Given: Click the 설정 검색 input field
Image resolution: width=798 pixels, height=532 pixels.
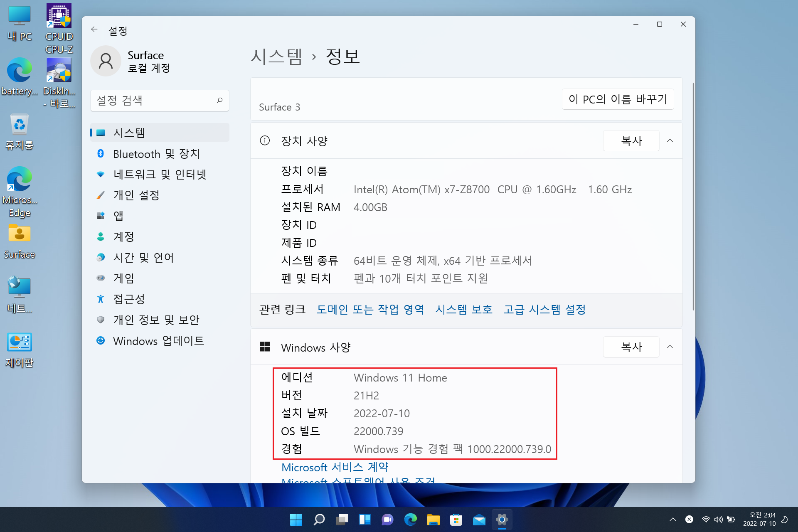Looking at the screenshot, I should (x=154, y=100).
